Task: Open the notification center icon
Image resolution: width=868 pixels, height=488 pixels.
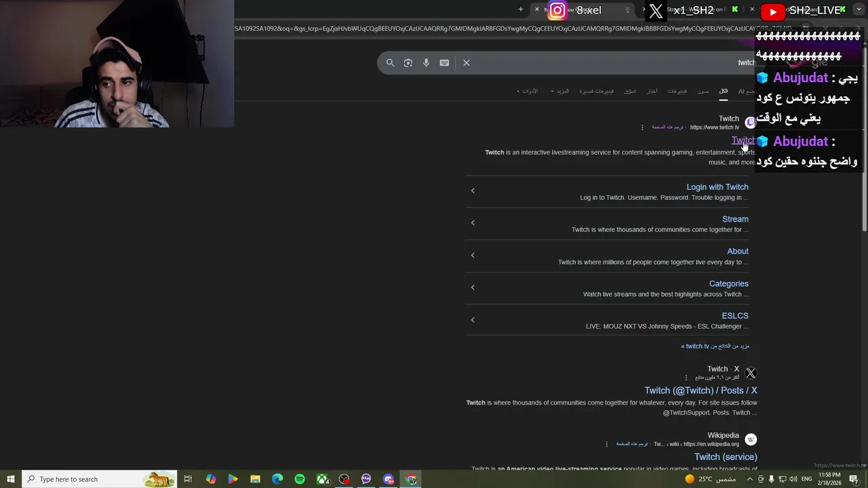Action: (x=854, y=479)
